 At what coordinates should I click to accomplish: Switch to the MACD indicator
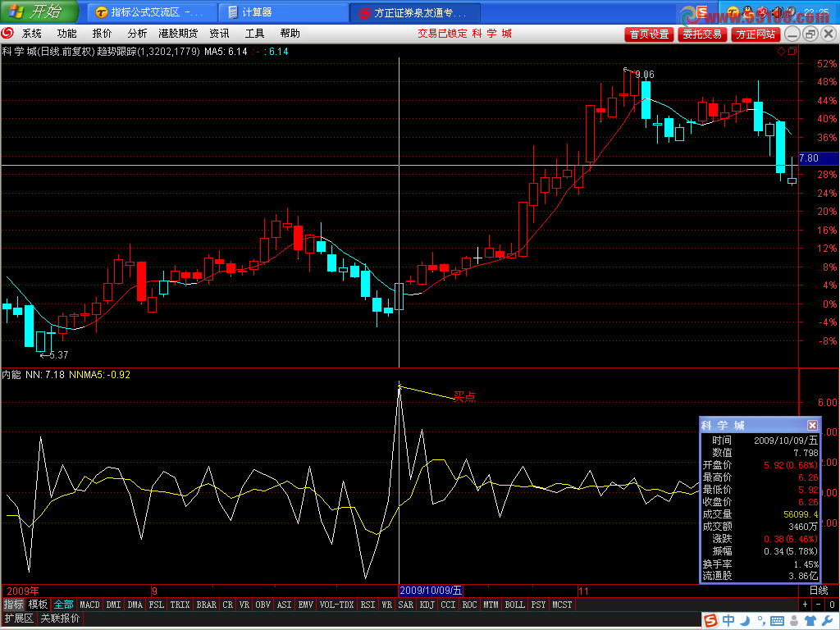(89, 605)
